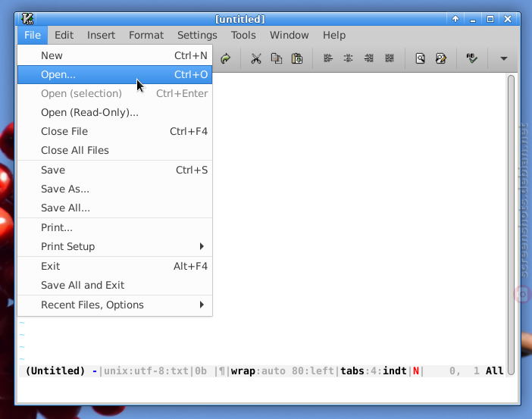Close the open File menu
Screen dimensions: 532x419
pyautogui.click(x=33, y=35)
